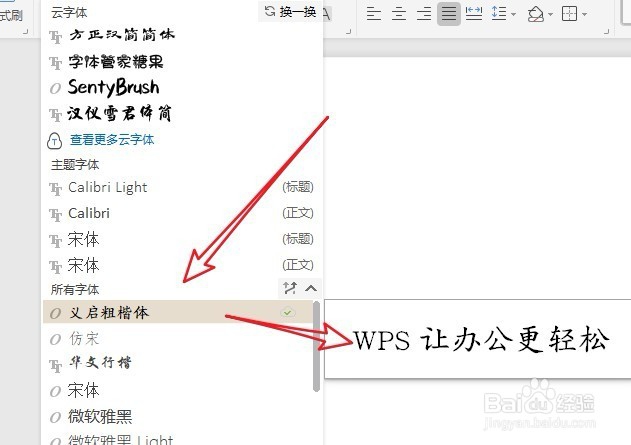The width and height of the screenshot is (631, 445).
Task: Select 宋体 (标题) theme font
Action: pyautogui.click(x=181, y=239)
